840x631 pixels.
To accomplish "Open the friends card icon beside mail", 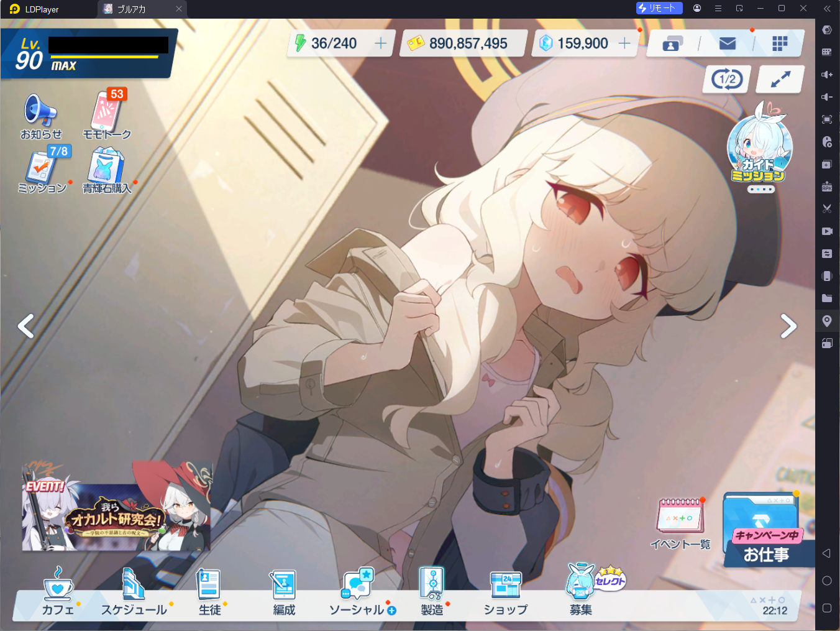I will 673,44.
